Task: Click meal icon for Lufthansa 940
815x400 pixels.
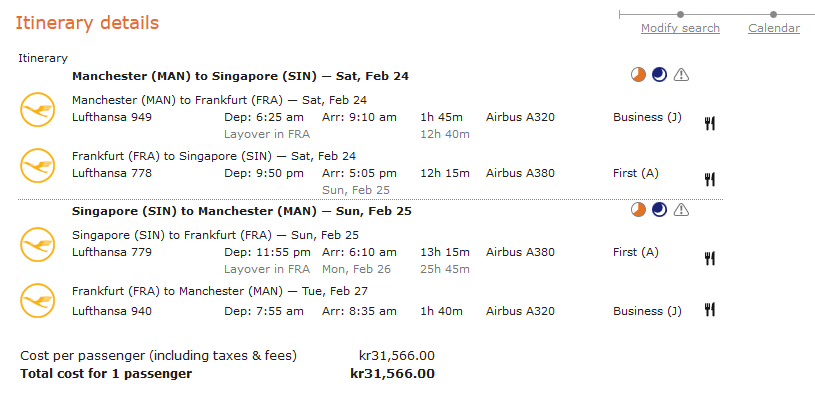Action: click(x=710, y=309)
